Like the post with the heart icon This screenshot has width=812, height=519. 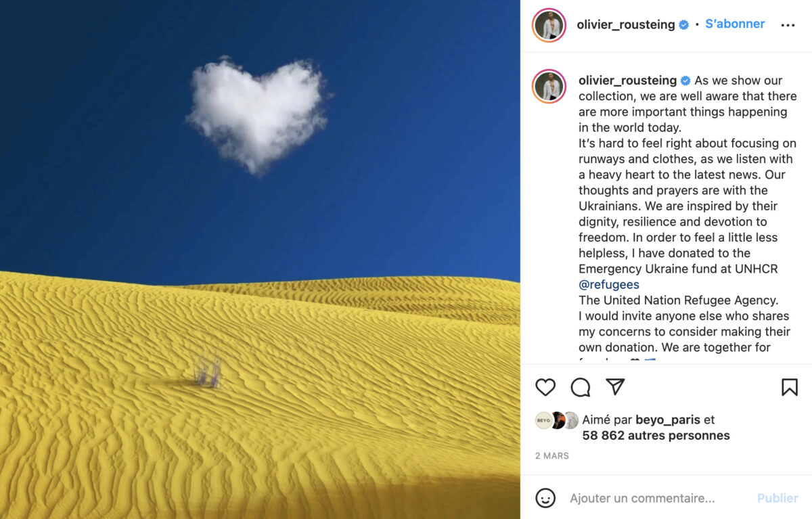(x=545, y=387)
